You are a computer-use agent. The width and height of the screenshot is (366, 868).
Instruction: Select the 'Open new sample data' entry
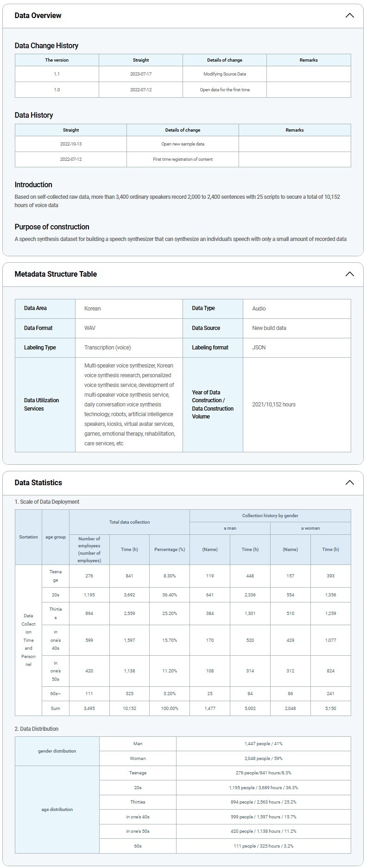coord(183,144)
